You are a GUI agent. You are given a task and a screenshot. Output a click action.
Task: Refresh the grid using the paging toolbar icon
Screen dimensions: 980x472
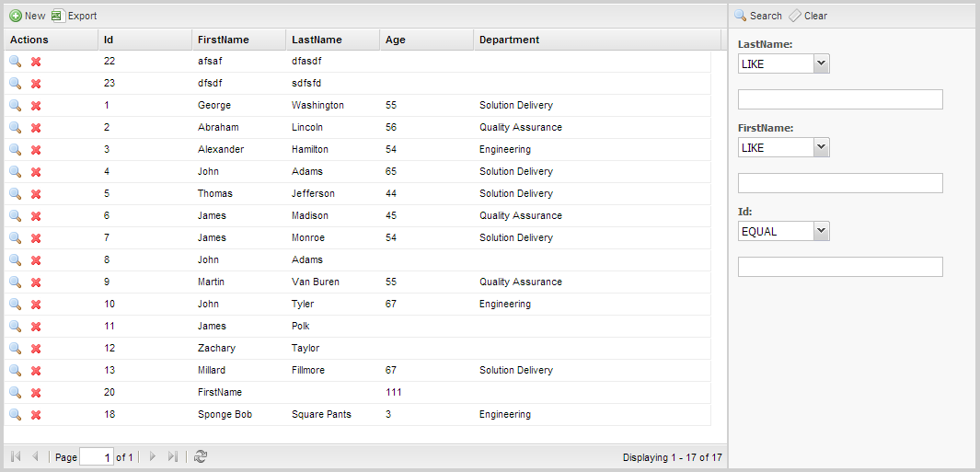coord(200,457)
